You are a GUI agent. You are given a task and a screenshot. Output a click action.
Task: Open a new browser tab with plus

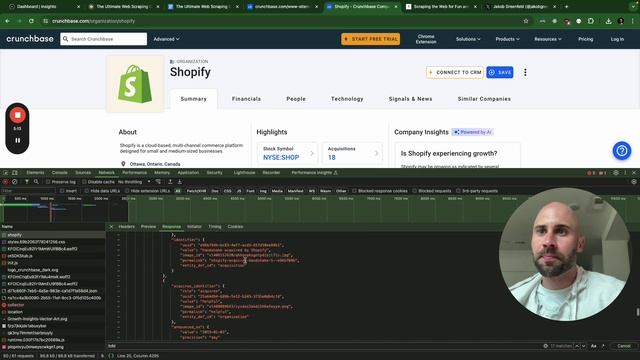pos(566,7)
